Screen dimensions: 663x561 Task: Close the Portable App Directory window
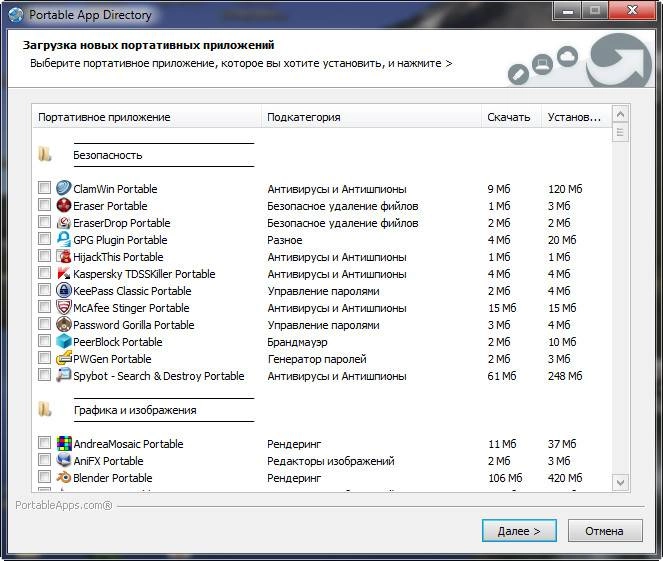coord(632,11)
